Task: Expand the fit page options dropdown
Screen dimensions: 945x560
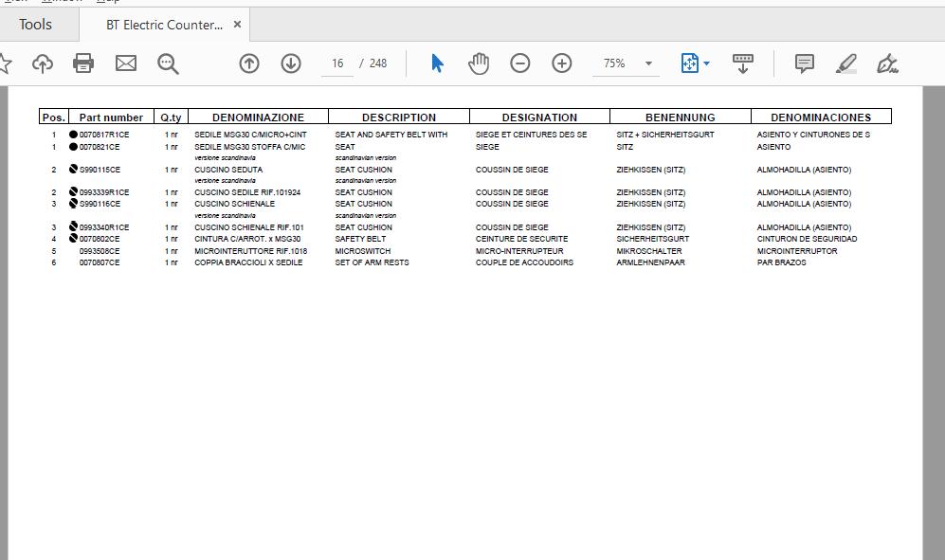Action: (x=706, y=63)
